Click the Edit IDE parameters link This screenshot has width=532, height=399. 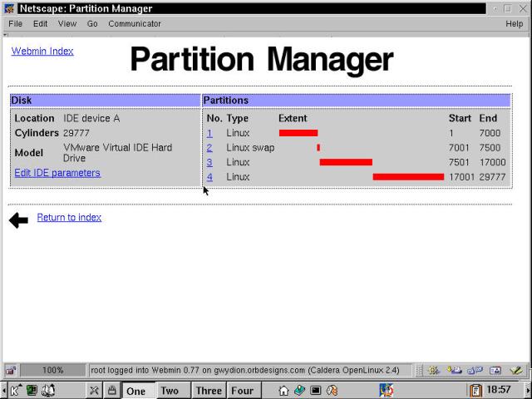57,173
